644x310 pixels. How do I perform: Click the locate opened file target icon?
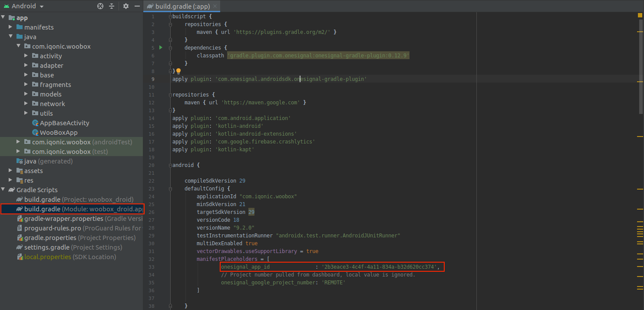coord(100,6)
